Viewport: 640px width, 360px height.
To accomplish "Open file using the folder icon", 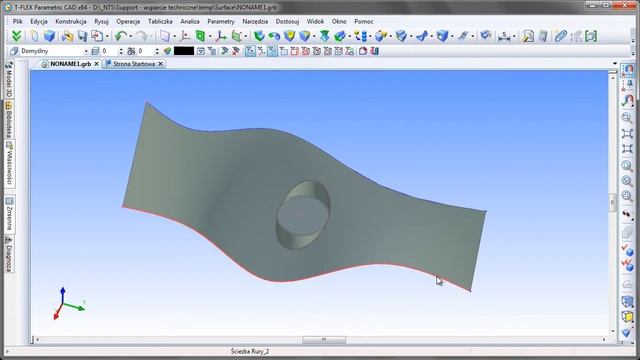I will (x=67, y=36).
